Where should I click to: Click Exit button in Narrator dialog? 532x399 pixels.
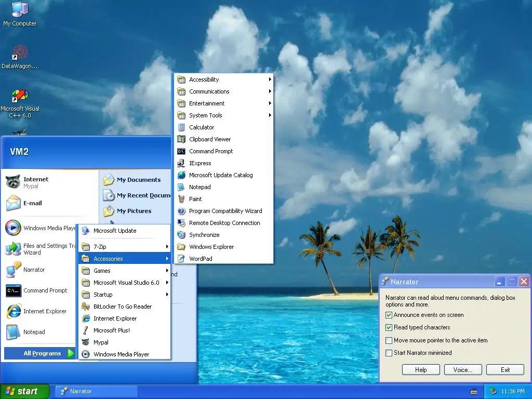click(x=505, y=370)
